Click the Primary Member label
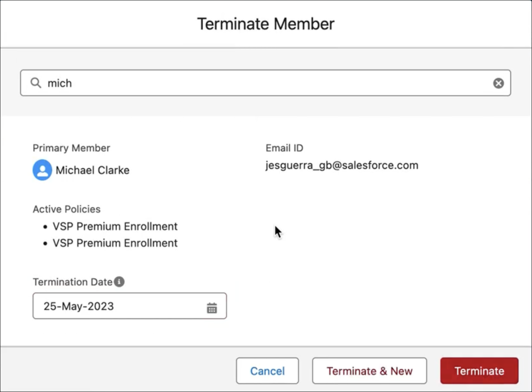The height and width of the screenshot is (392, 532). click(71, 148)
